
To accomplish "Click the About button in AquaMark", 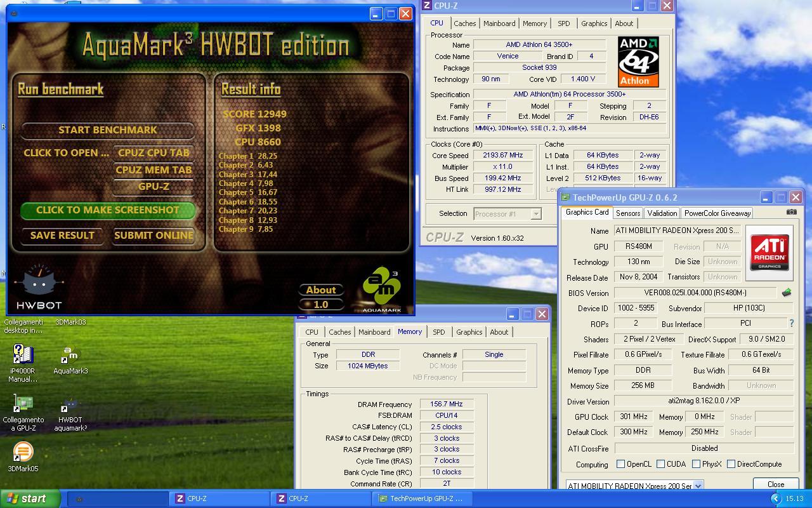I will point(321,290).
